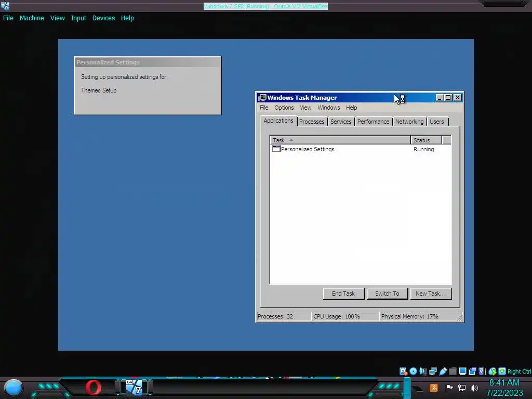The image size is (532, 399).
Task: Switch to the Users tab
Action: point(436,122)
